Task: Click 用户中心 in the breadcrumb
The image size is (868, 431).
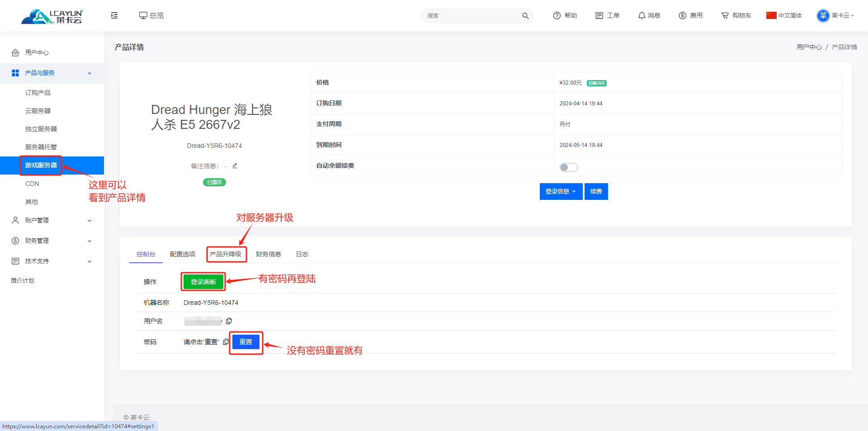Action: pyautogui.click(x=809, y=47)
